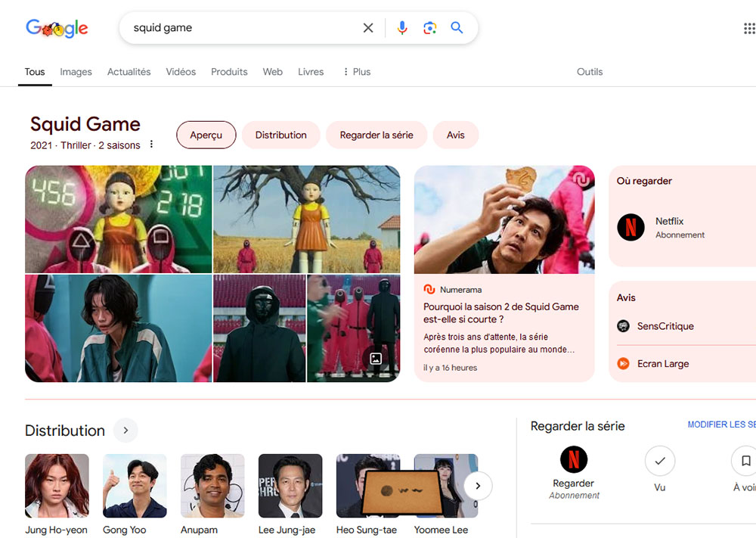Select Gong Yoo cast photo
This screenshot has height=538, width=756.
click(x=135, y=485)
